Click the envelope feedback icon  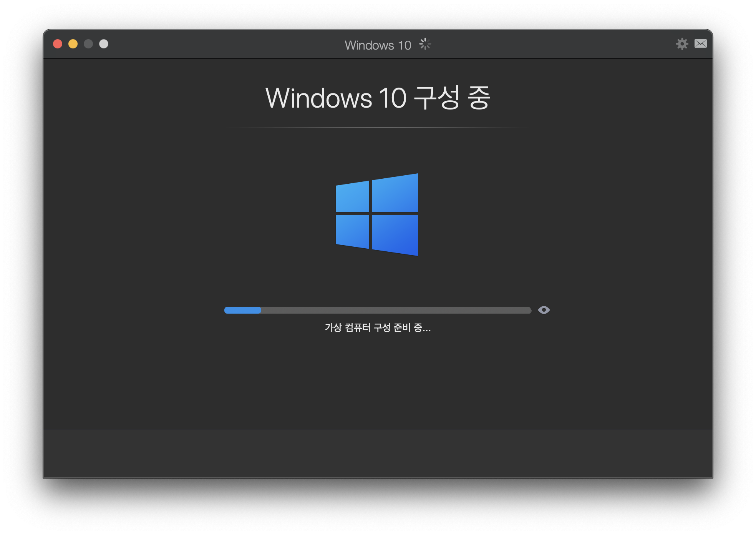(x=700, y=44)
